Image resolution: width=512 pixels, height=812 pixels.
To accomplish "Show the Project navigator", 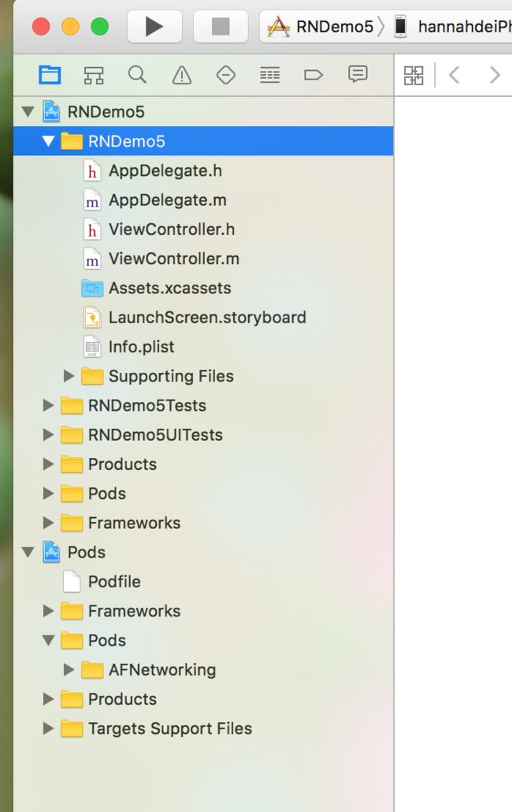I will coord(50,75).
